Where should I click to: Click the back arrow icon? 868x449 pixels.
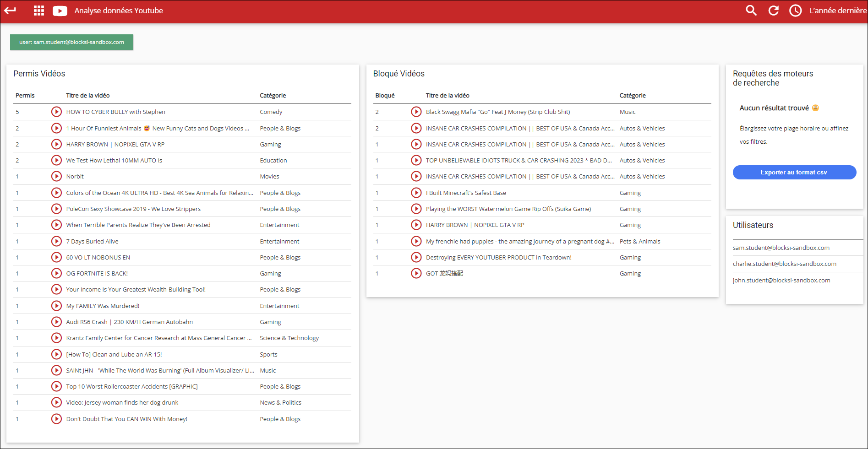(10, 11)
